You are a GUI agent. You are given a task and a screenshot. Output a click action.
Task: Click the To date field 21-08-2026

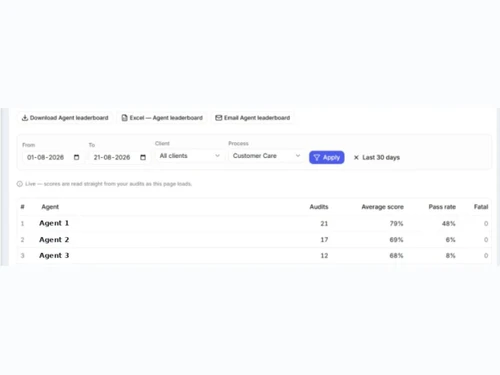coord(119,157)
